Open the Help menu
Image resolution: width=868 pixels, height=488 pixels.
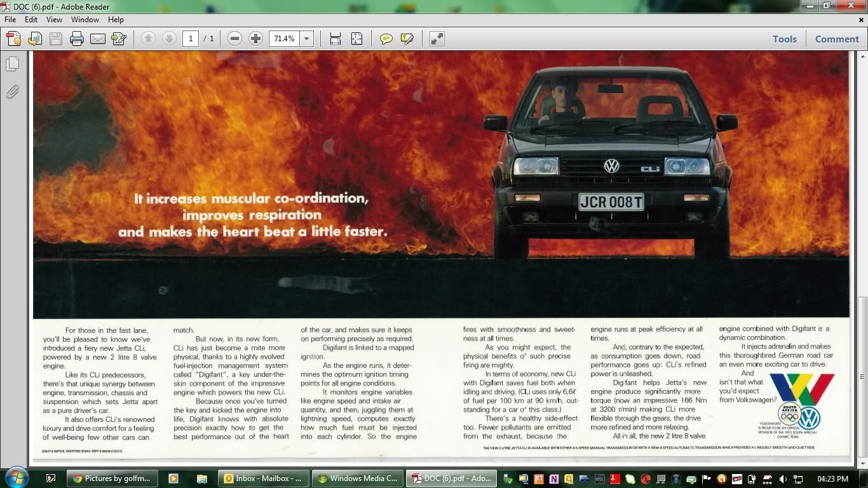[116, 20]
